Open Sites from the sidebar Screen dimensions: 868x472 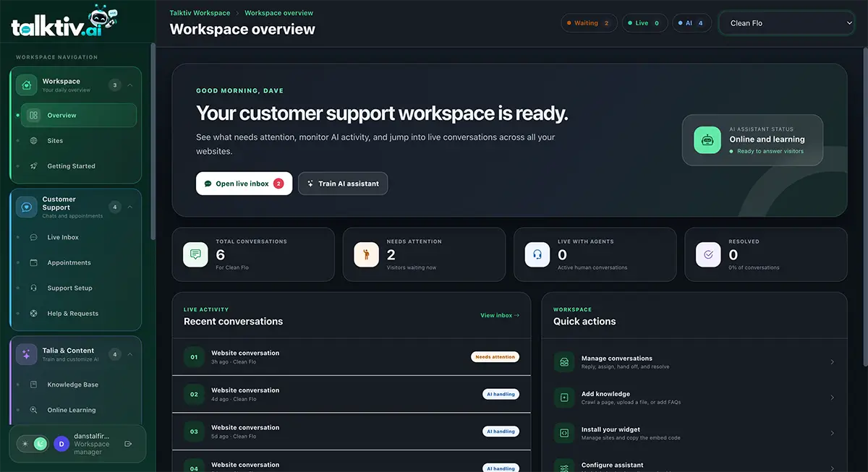79,141
